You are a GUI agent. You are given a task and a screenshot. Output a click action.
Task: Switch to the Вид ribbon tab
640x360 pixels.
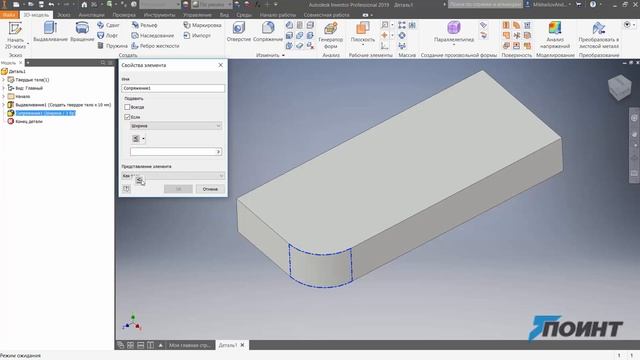click(x=224, y=15)
